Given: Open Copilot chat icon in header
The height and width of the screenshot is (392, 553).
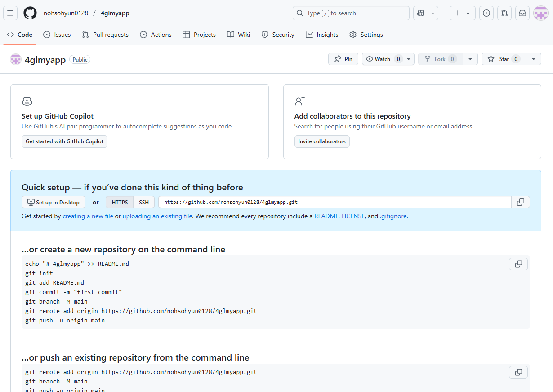Looking at the screenshot, I should pyautogui.click(x=421, y=13).
